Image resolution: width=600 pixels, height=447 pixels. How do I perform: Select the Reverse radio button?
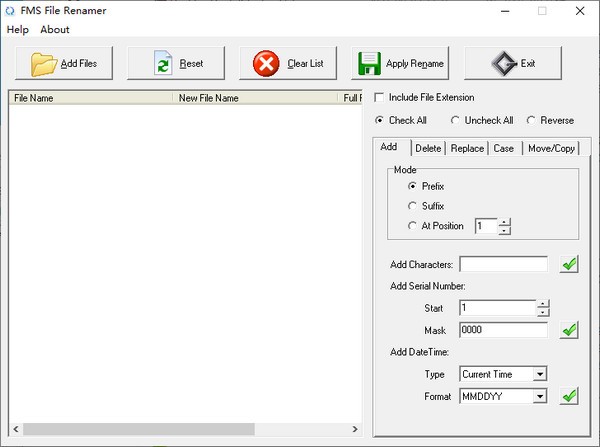point(531,120)
